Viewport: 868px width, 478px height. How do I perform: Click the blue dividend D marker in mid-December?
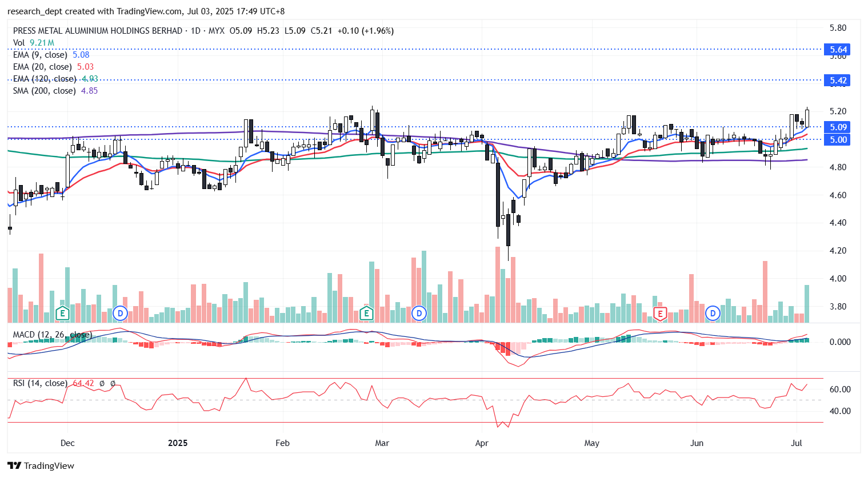point(120,313)
